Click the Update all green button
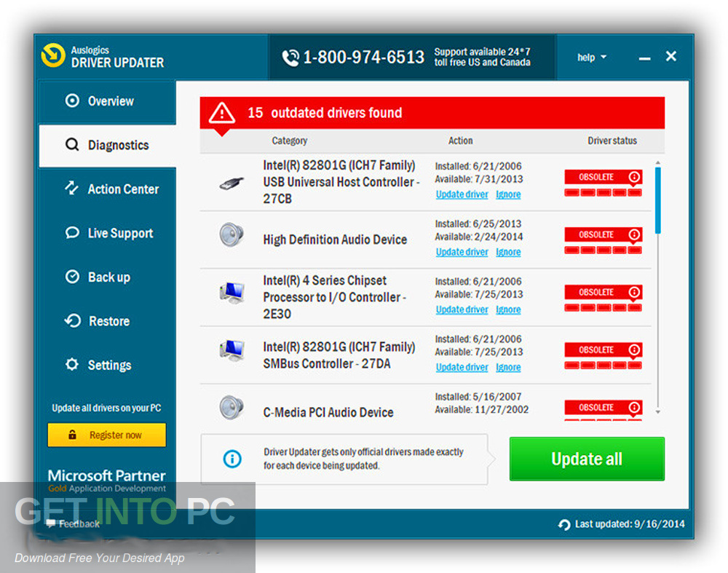The height and width of the screenshot is (573, 728). pyautogui.click(x=587, y=459)
